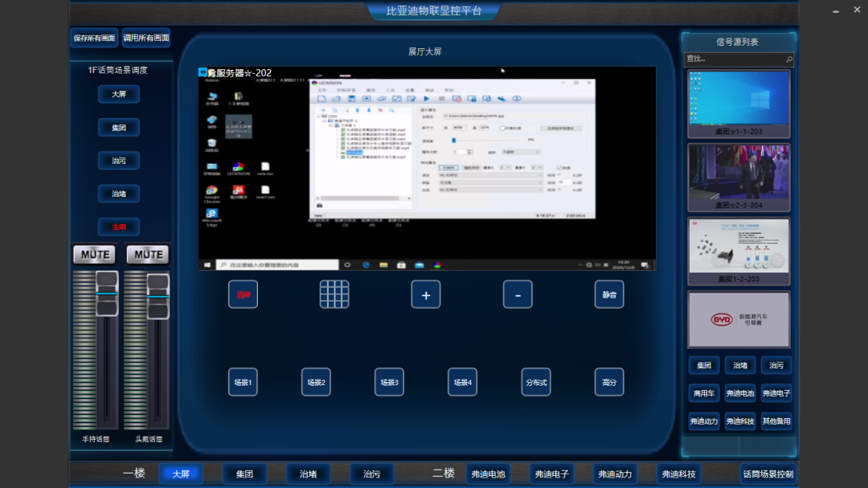The width and height of the screenshot is (868, 488).
Task: Toggle the 静音 button under the display
Action: [x=609, y=294]
